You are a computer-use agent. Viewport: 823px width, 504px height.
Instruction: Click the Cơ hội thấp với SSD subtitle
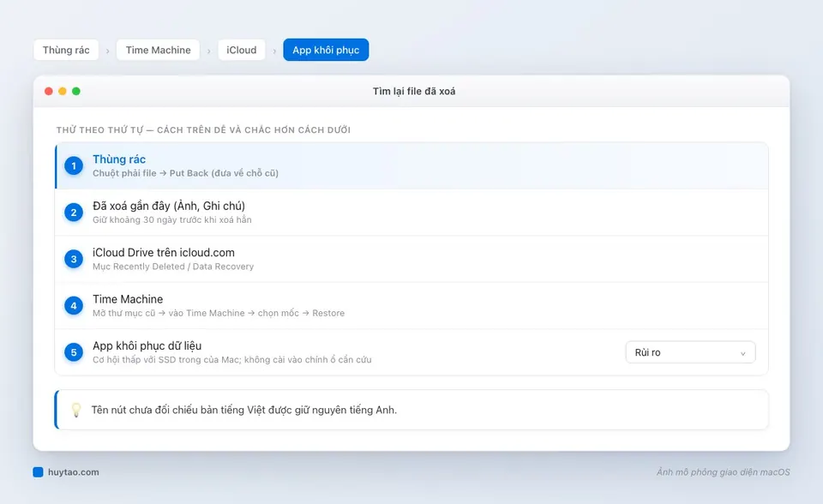click(x=232, y=360)
